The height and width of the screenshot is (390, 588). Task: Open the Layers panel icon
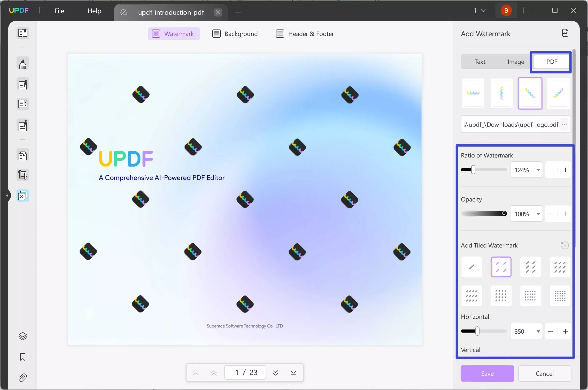coord(23,336)
